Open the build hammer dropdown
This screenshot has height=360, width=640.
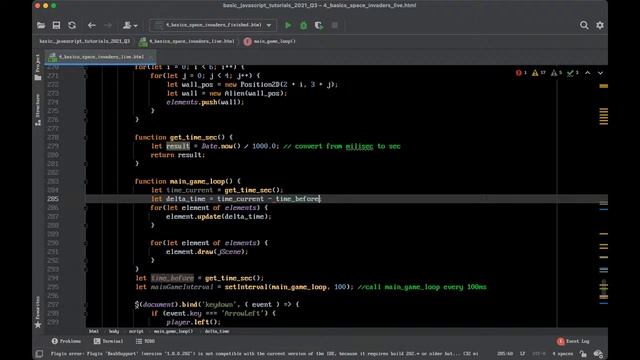[x=130, y=25]
